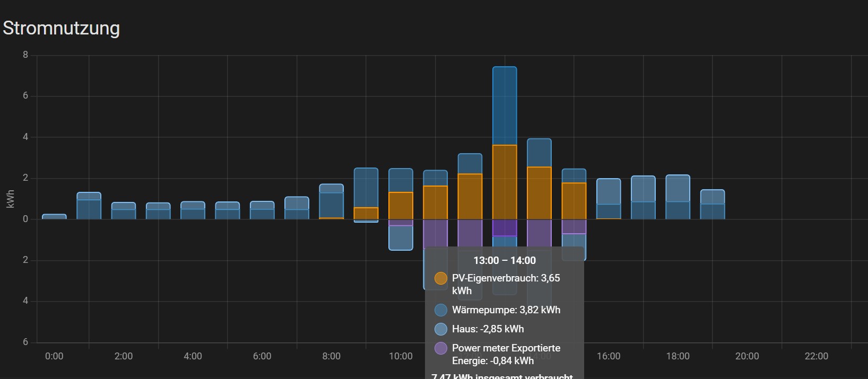868x379 pixels.
Task: Select the orange segment of the 12:00 bar
Action: (x=470, y=196)
